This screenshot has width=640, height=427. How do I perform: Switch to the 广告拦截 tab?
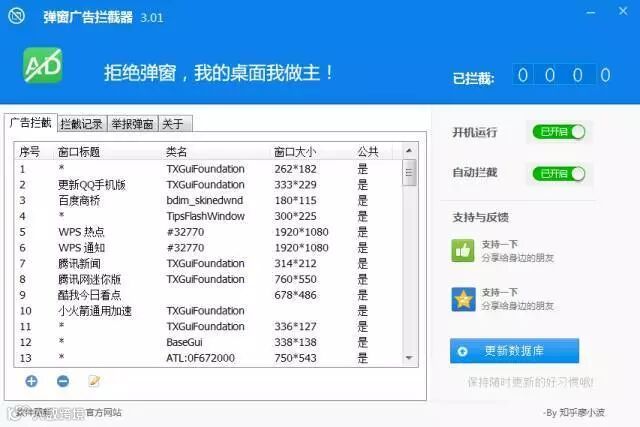31,122
